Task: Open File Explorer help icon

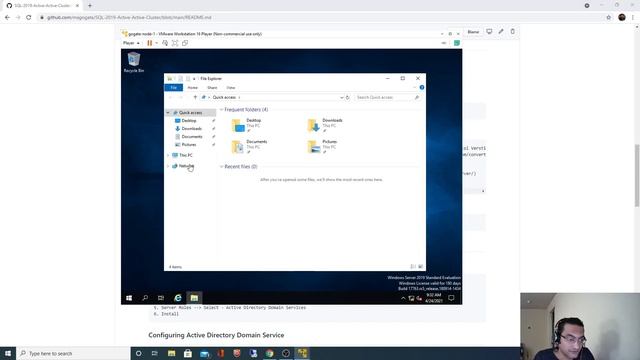Action: pos(422,87)
